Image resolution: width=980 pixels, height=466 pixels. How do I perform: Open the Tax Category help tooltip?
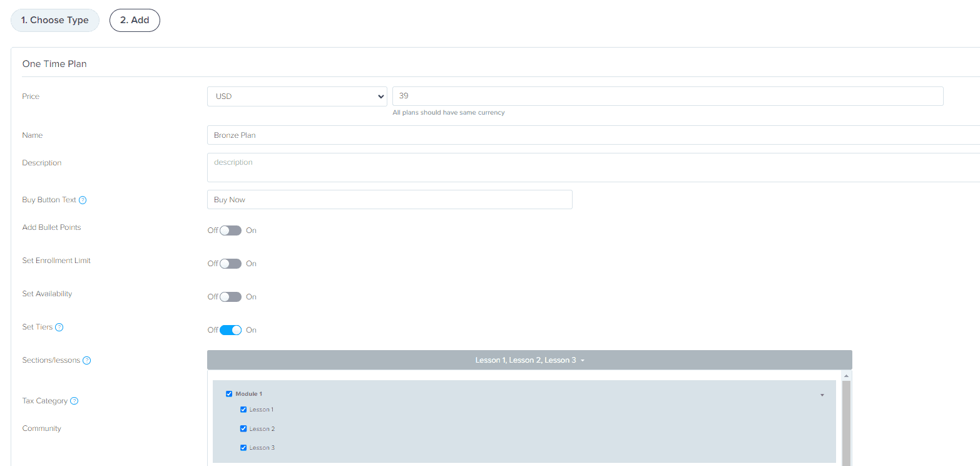click(74, 400)
